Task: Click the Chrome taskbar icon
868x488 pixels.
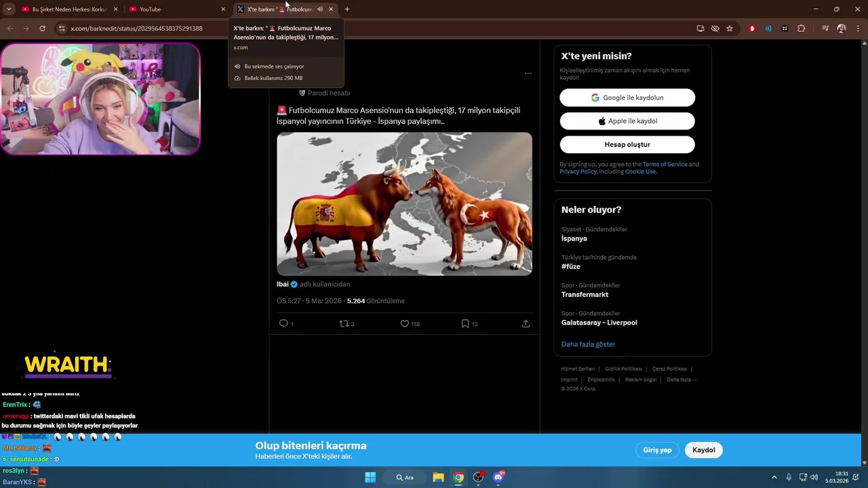Action: [459, 477]
